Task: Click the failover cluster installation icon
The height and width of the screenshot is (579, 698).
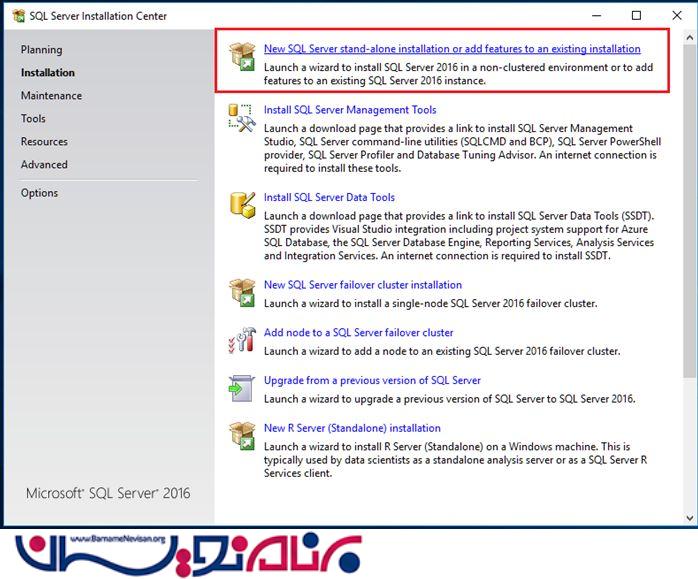Action: (242, 293)
